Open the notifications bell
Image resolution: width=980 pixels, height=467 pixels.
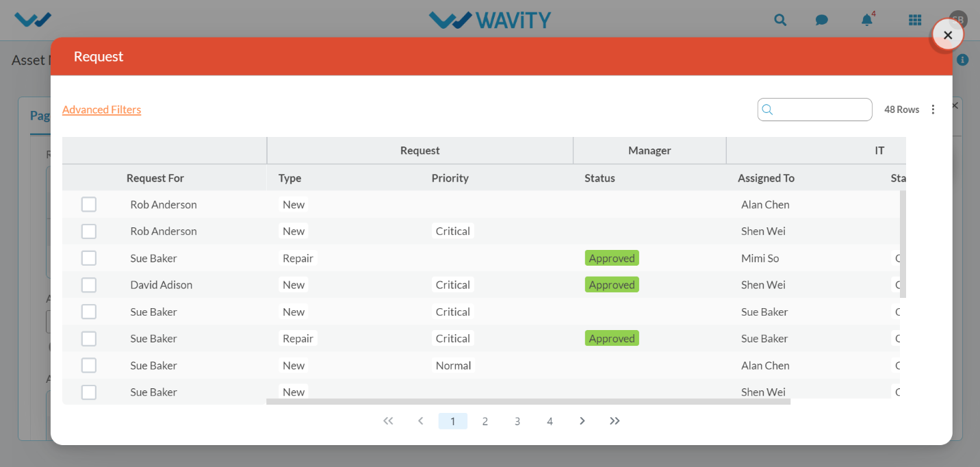click(x=867, y=19)
